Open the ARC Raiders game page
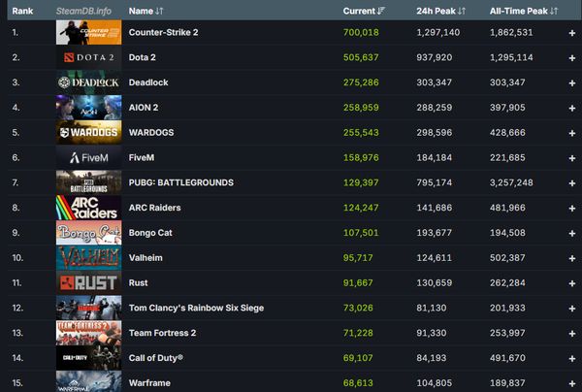 click(155, 208)
